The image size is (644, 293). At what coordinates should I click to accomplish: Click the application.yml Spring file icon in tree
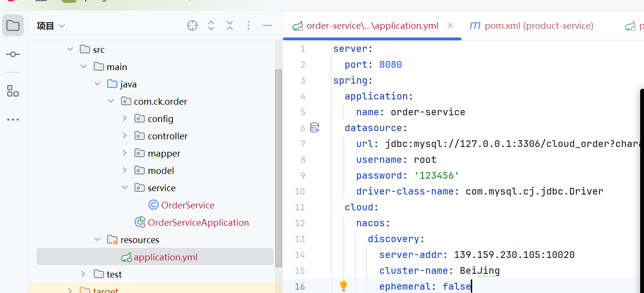127,257
